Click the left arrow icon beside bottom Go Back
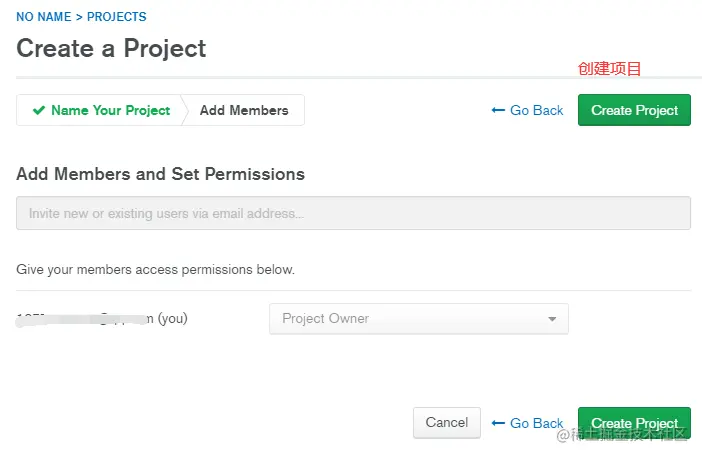 click(498, 423)
